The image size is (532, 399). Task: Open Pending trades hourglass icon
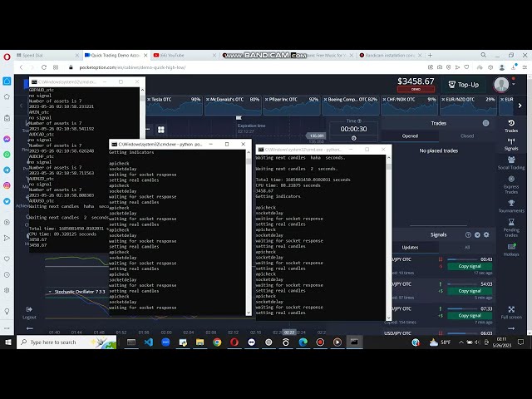(x=511, y=222)
